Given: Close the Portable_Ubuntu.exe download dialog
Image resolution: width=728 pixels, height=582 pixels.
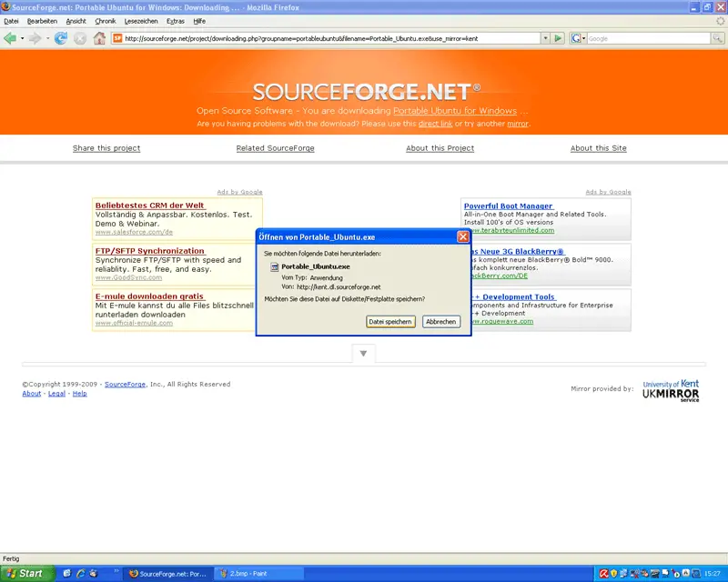Looking at the screenshot, I should pyautogui.click(x=463, y=236).
